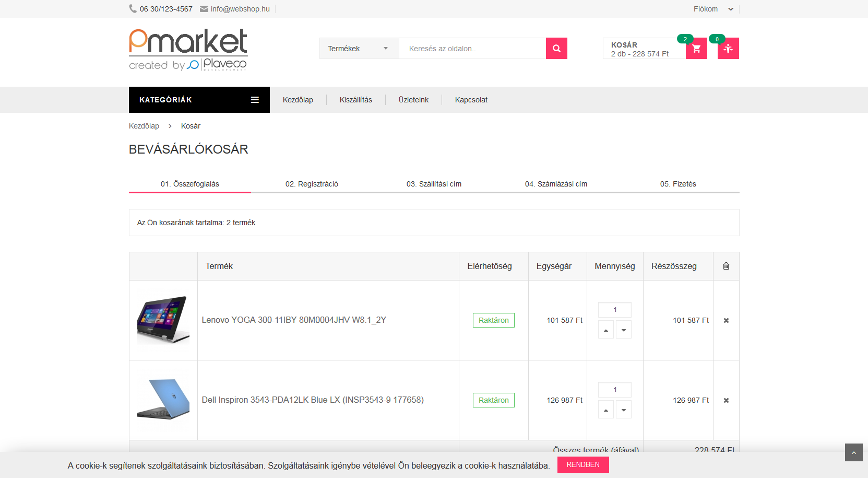This screenshot has width=868, height=478.
Task: Click the trash icon in table header
Action: coord(726,266)
